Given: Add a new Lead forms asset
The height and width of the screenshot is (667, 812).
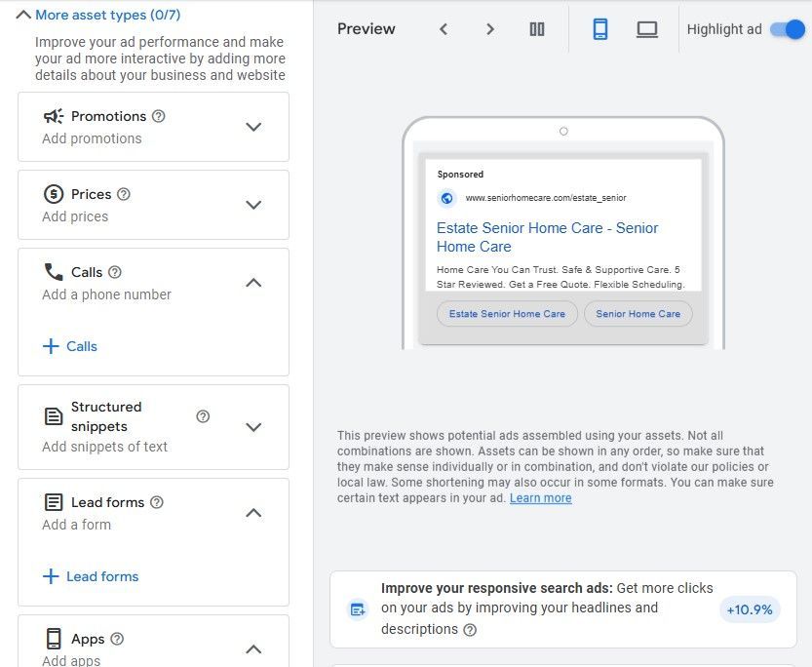Looking at the screenshot, I should [91, 576].
